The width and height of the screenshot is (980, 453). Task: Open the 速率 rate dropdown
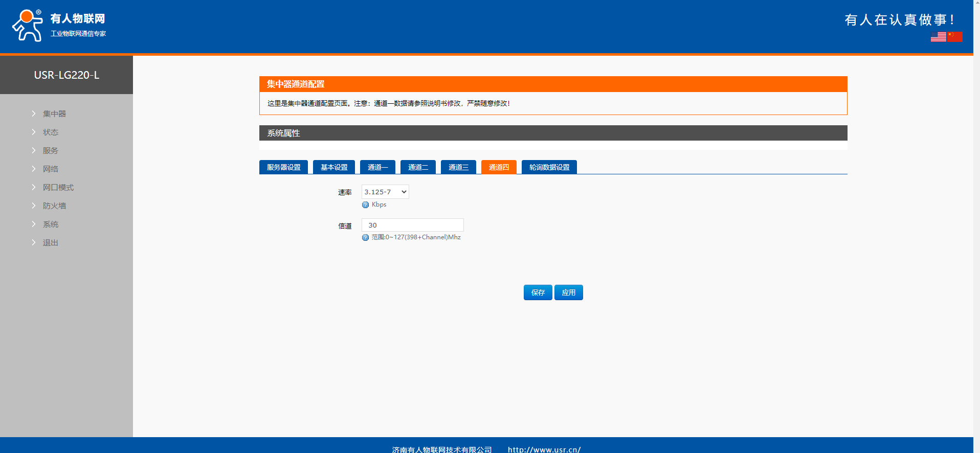(385, 192)
